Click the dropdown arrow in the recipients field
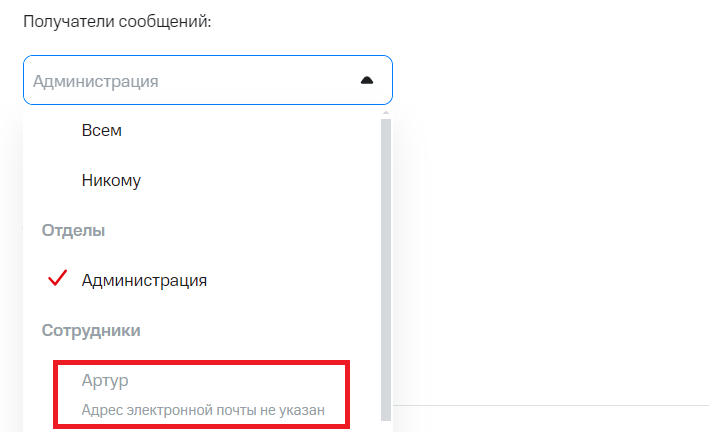 click(367, 81)
